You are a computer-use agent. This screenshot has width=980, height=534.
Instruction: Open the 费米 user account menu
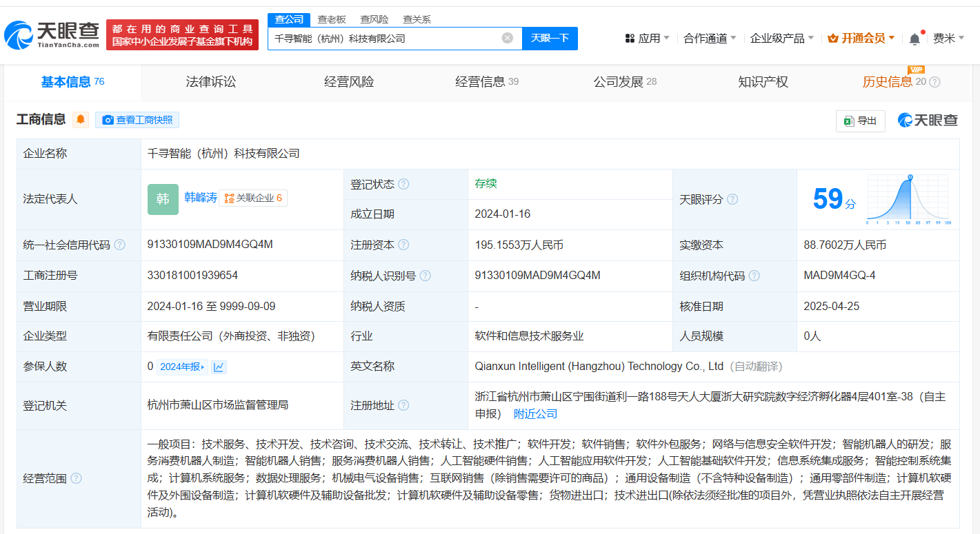(x=948, y=39)
